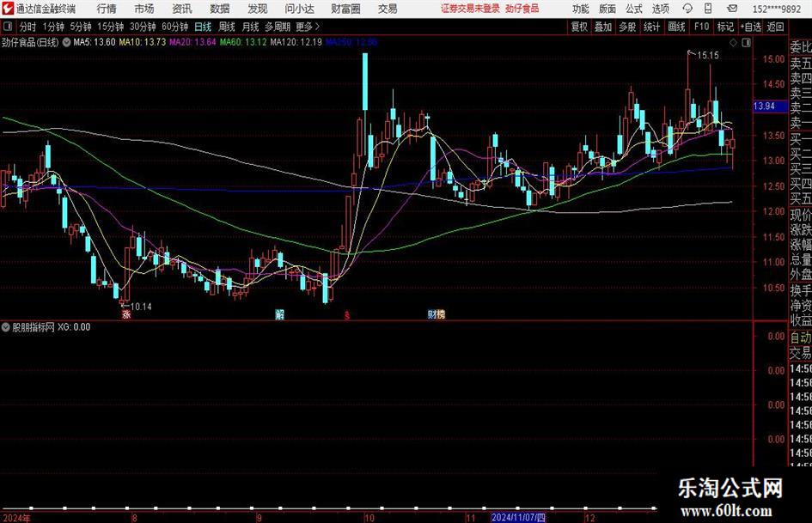Screen dimensions: 812x523
Task: Open the messages envelope icon
Action: click(732, 9)
